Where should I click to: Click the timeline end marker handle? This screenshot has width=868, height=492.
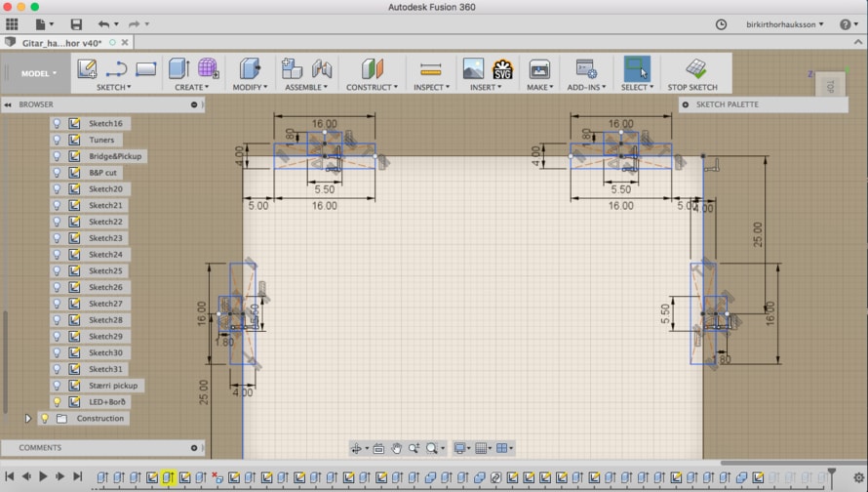pos(832,476)
